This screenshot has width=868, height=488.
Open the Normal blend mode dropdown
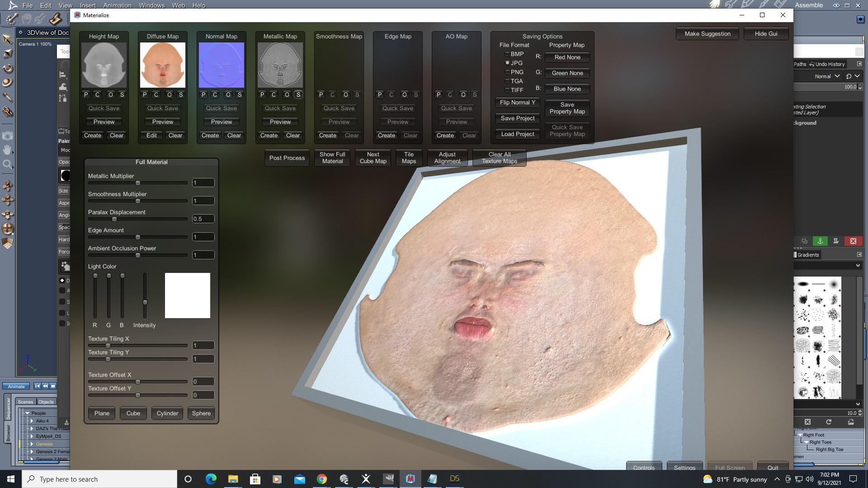827,76
